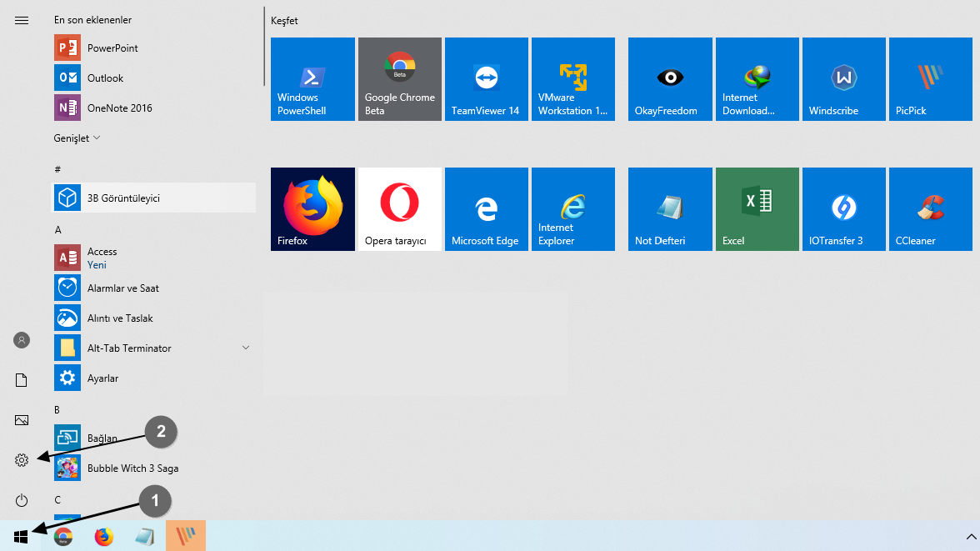Open the IOTransfer 3 tile
Image resolution: width=980 pixels, height=551 pixels.
click(x=843, y=209)
